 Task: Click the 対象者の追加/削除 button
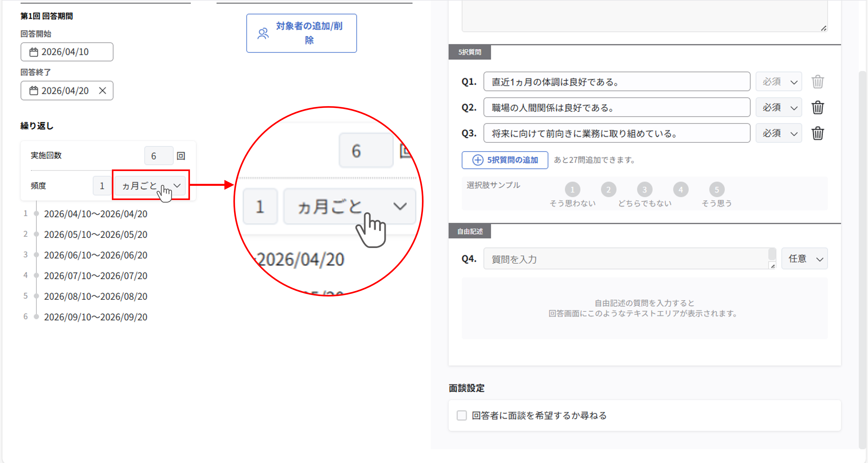[x=302, y=33]
